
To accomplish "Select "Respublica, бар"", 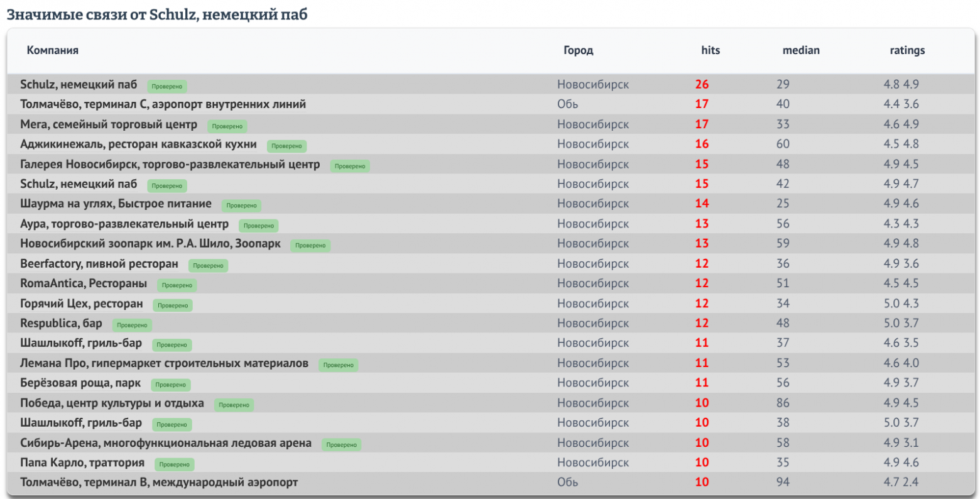I will (x=61, y=324).
